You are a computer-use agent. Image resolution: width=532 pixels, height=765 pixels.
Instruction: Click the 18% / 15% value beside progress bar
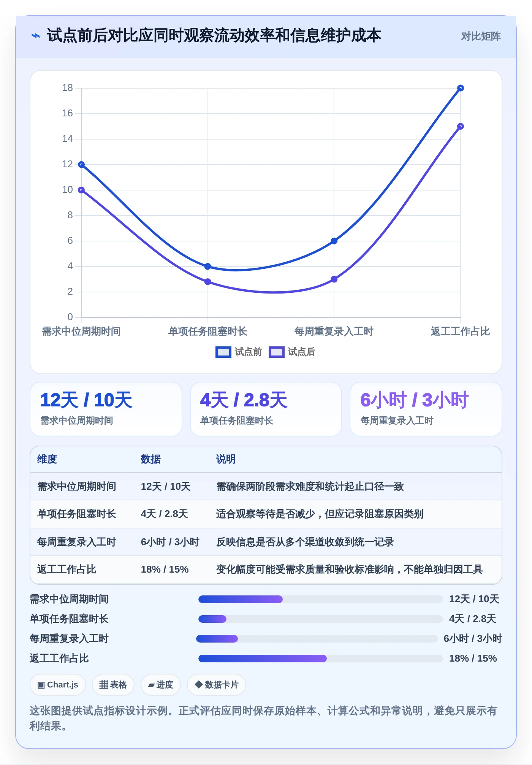point(473,659)
